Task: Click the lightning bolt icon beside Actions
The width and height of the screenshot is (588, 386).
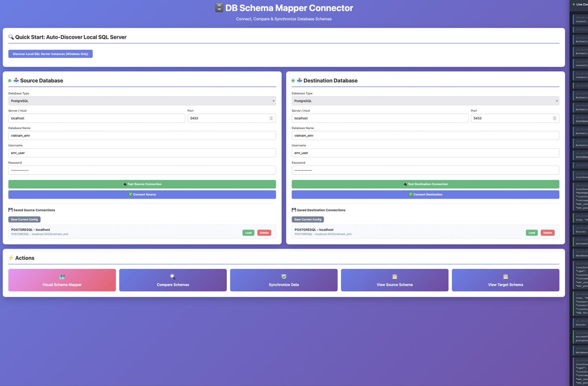Action: click(x=10, y=257)
